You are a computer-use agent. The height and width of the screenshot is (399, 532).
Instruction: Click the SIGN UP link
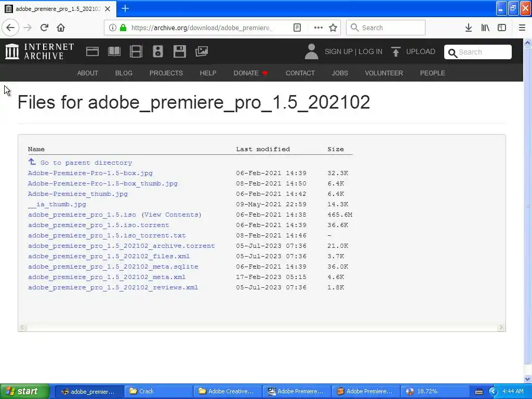pos(339,51)
